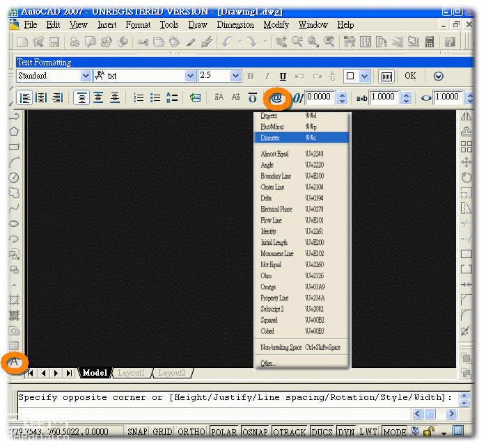
Task: Click the Match Properties brush icon
Action: click(x=191, y=42)
